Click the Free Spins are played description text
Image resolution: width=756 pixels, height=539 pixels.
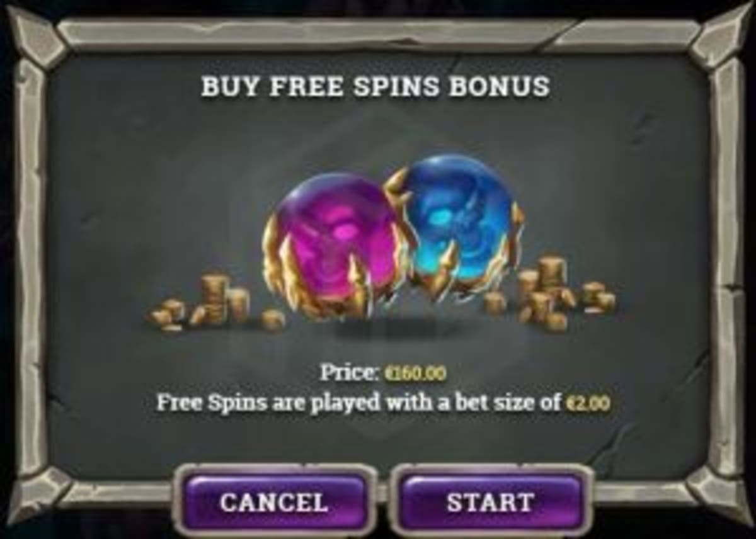[x=359, y=403]
